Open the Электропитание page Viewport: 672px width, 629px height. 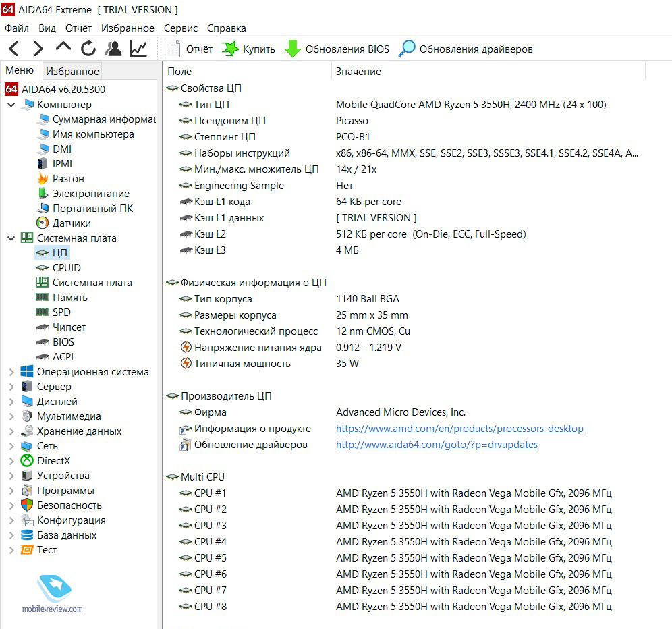pos(83,194)
